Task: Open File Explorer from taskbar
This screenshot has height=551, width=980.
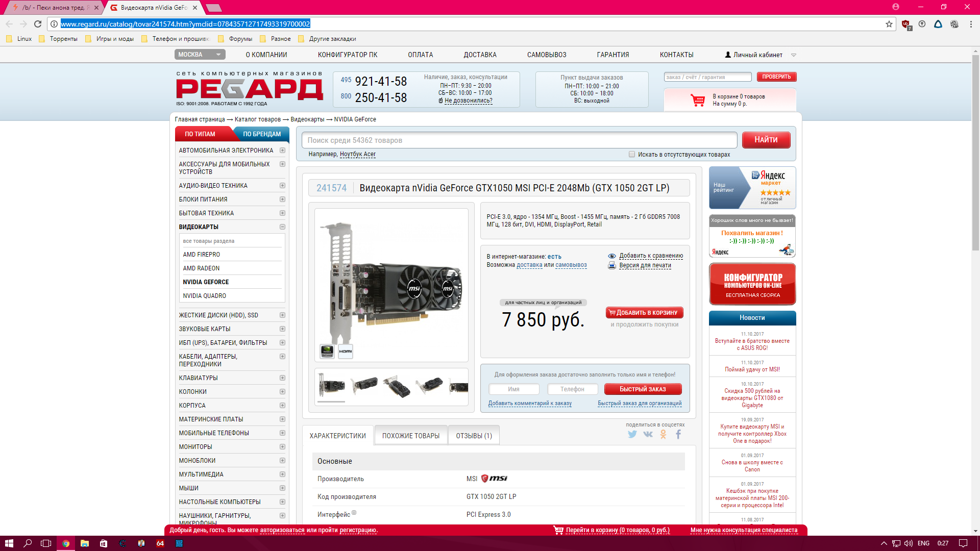Action: [x=85, y=543]
